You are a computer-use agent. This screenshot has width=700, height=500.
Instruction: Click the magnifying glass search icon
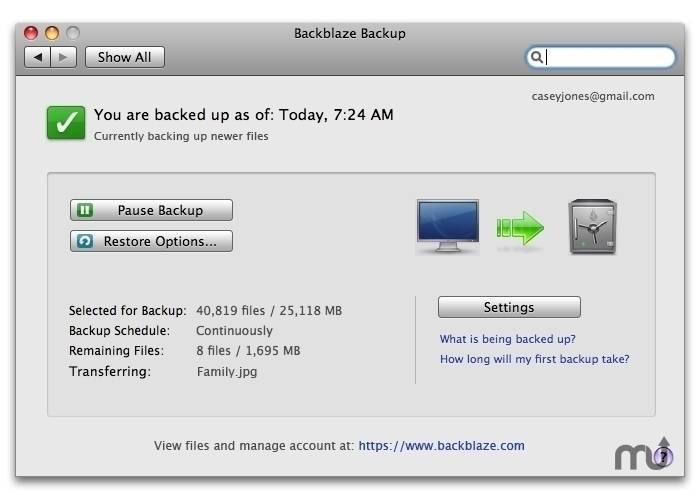(x=537, y=57)
